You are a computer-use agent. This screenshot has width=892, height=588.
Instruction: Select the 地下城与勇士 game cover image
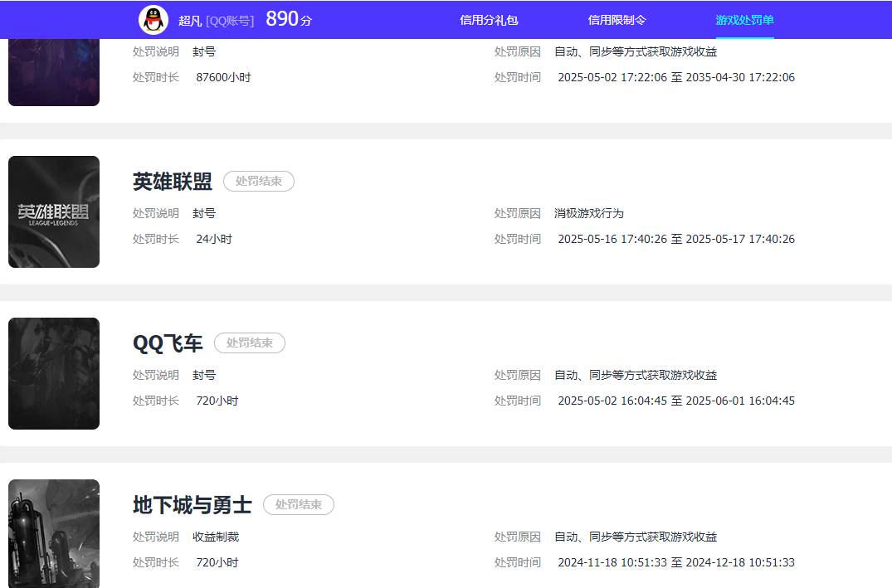pyautogui.click(x=53, y=533)
